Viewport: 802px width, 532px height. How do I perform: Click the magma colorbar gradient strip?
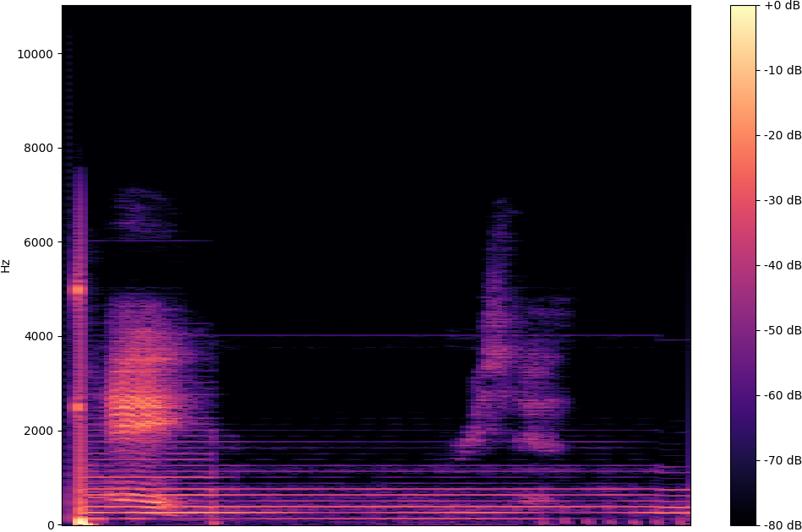(743, 265)
